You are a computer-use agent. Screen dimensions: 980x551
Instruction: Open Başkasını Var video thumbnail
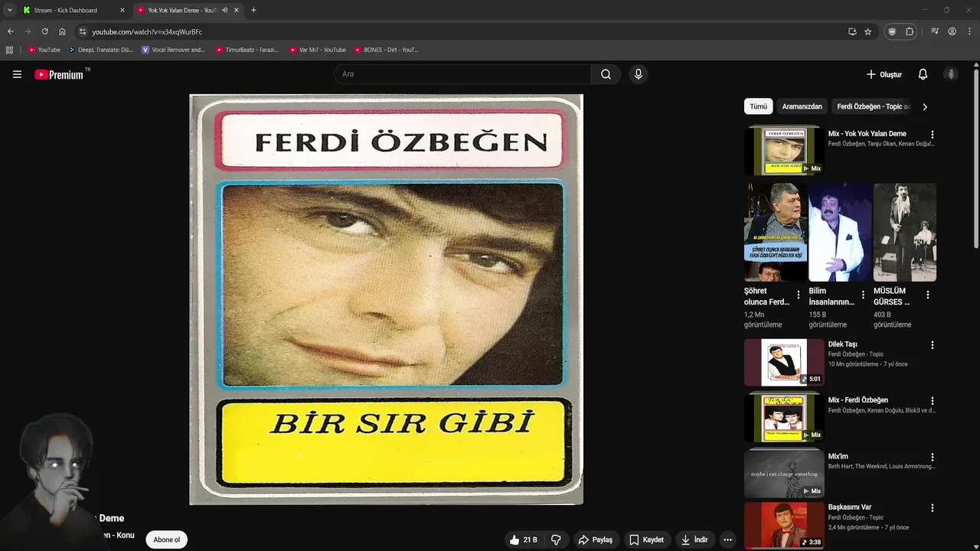pyautogui.click(x=784, y=525)
